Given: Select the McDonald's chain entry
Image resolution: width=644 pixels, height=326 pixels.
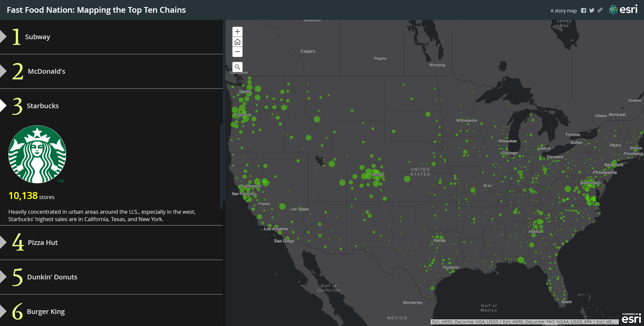Looking at the screenshot, I should [x=46, y=71].
